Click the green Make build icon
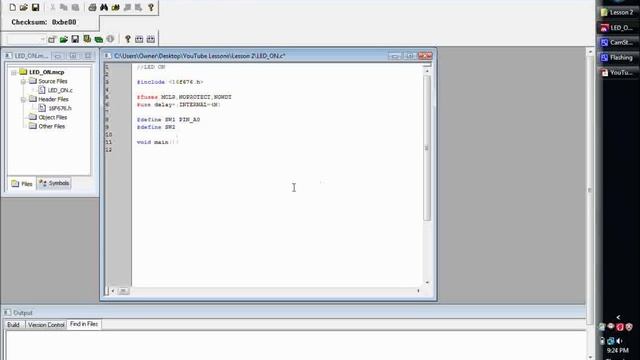 [x=98, y=39]
